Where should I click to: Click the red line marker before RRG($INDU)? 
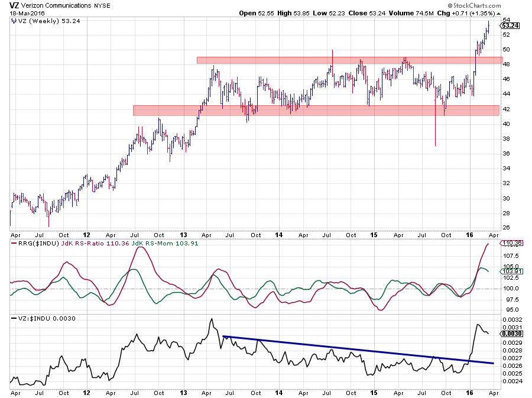click(12, 244)
